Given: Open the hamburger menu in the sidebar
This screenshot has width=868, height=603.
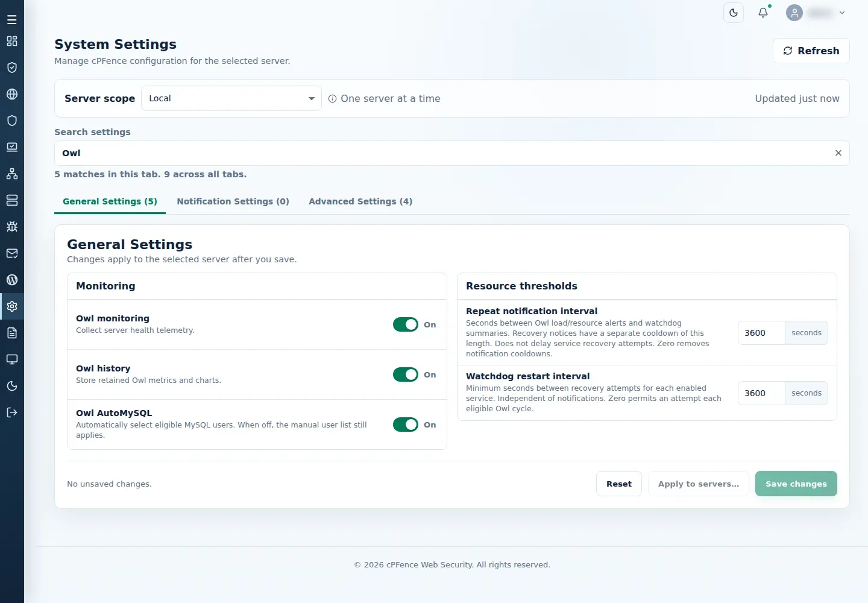Looking at the screenshot, I should click(12, 20).
